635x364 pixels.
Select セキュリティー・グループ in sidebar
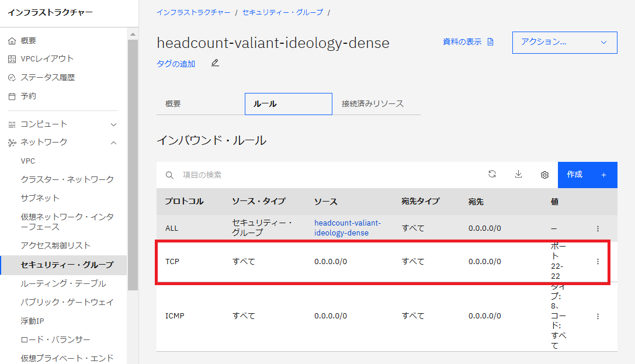(64, 265)
